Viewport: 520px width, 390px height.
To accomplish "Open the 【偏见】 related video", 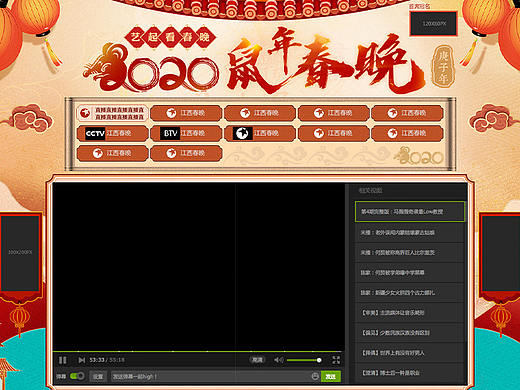I will pos(410,333).
